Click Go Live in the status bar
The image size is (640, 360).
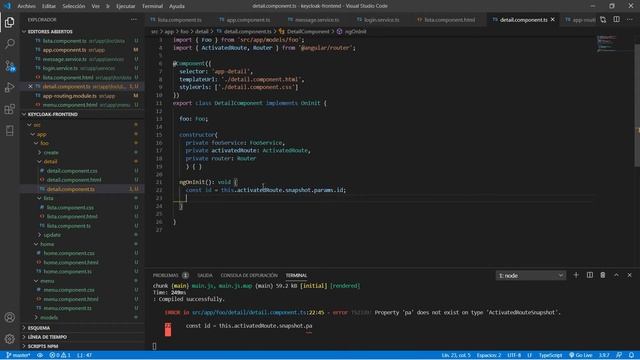(580, 356)
